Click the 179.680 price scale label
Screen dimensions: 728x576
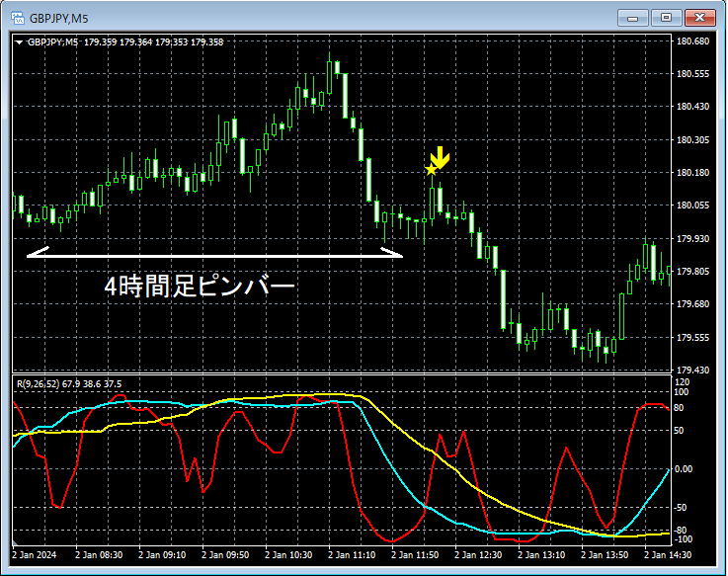coord(692,303)
